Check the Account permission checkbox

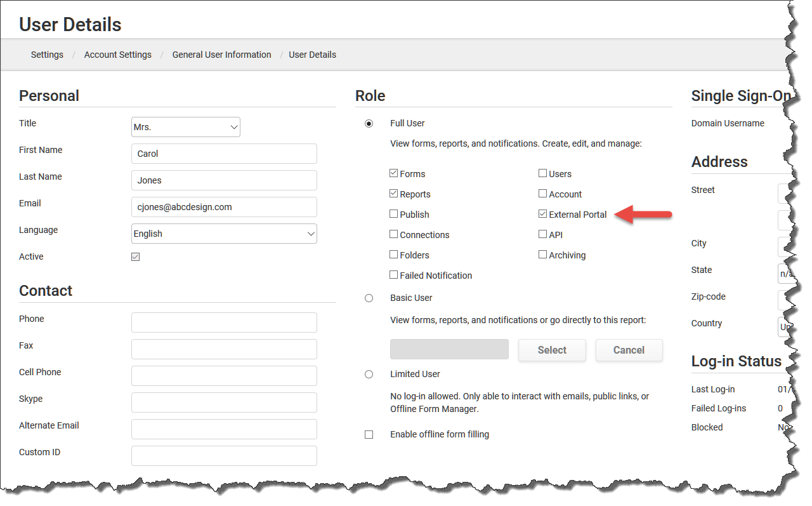click(x=542, y=194)
